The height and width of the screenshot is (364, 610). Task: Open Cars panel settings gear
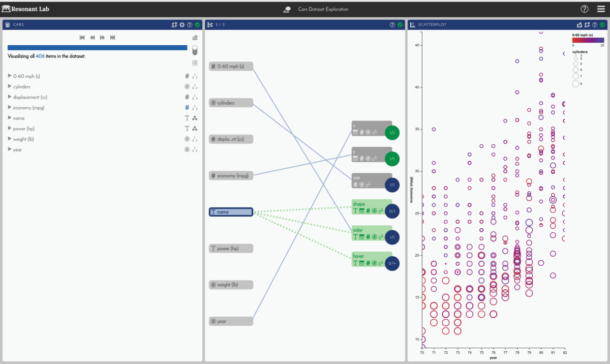(x=182, y=24)
